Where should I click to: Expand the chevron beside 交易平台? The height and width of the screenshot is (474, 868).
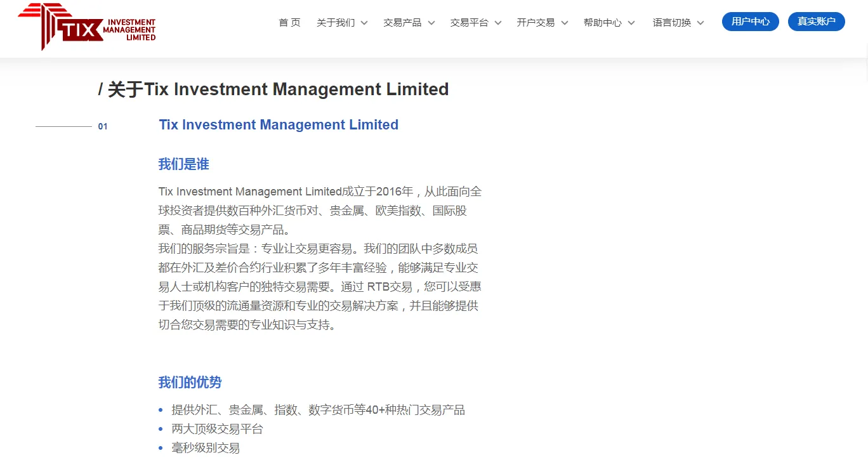point(498,23)
